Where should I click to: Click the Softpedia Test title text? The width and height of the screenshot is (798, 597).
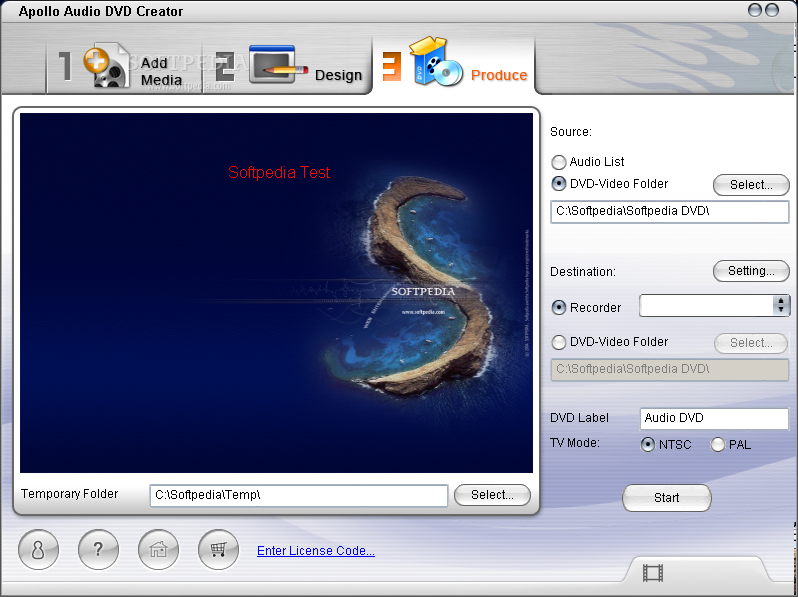tap(279, 172)
